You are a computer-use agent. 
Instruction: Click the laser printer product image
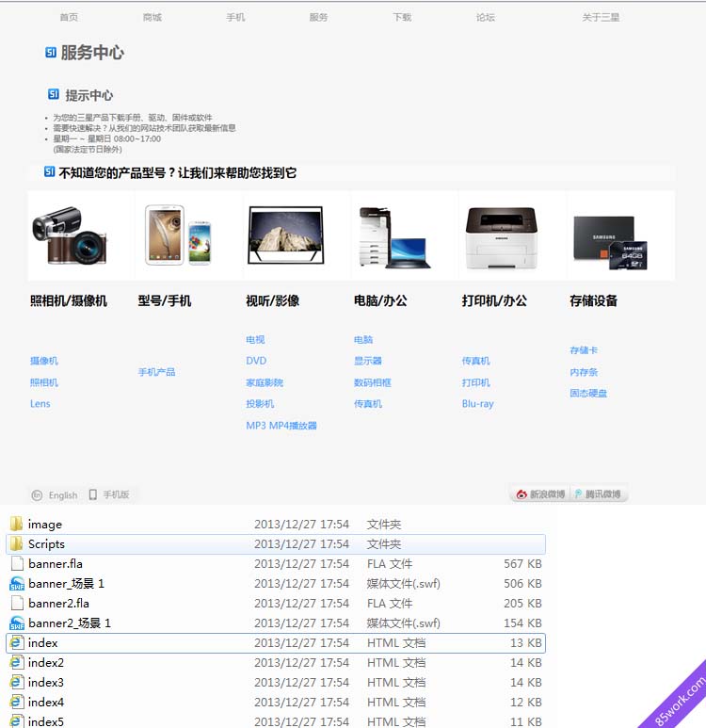point(502,238)
